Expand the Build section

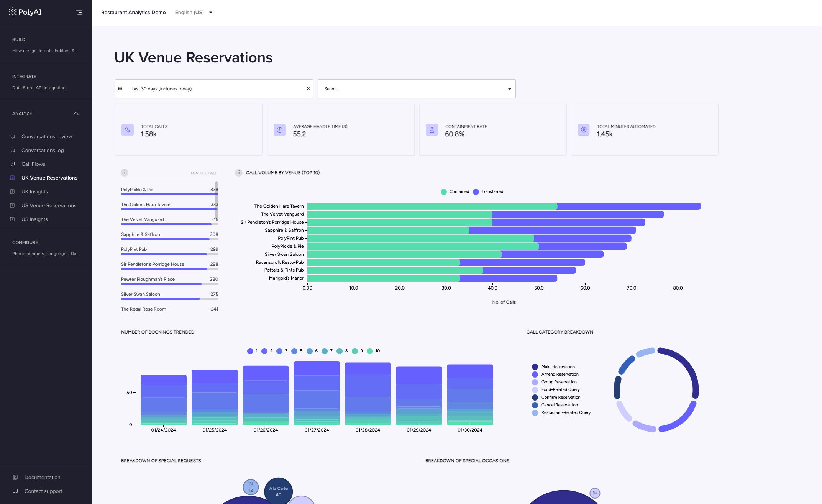pos(46,45)
